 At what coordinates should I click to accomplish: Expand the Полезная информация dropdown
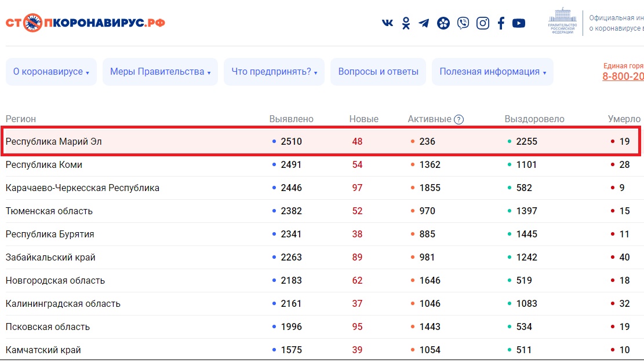(492, 72)
